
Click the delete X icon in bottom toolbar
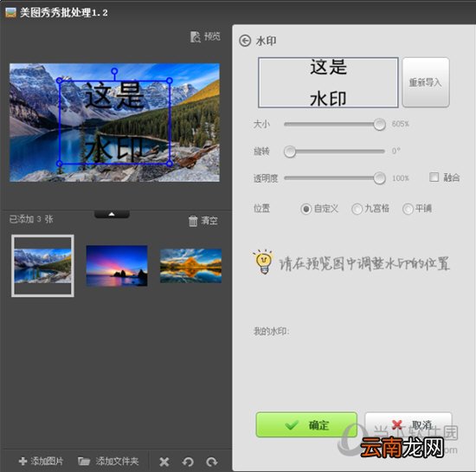pos(164,462)
